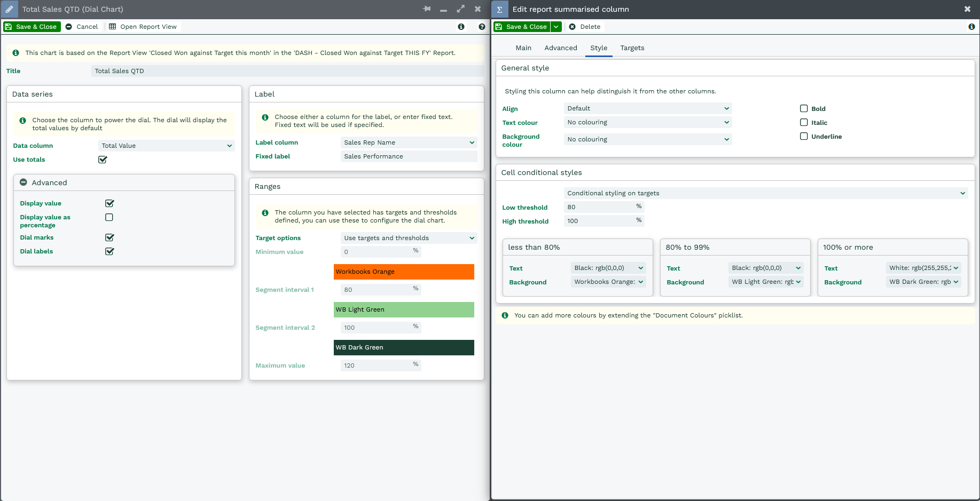Click the sigma icon in summarised column header
This screenshot has height=501, width=980.
[499, 10]
